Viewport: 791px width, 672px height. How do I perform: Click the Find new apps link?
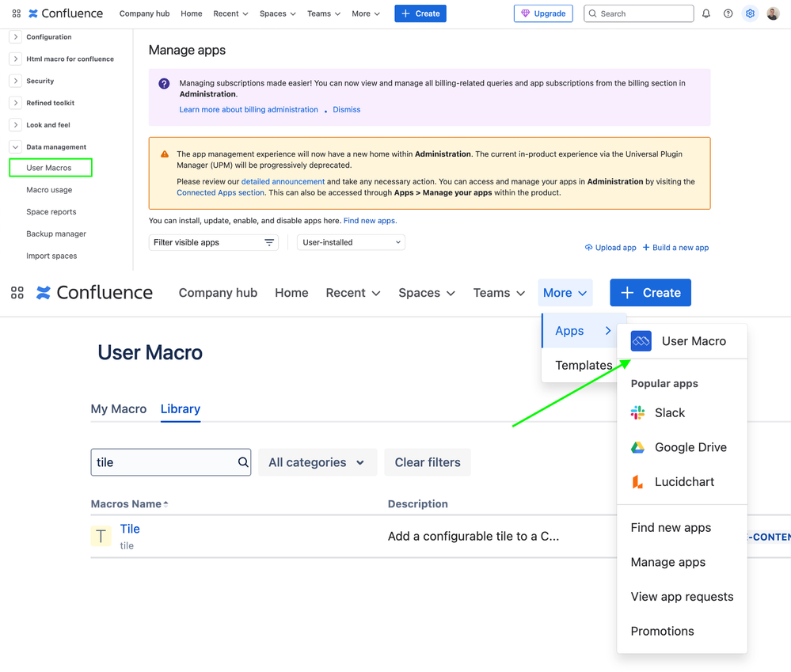(370, 221)
